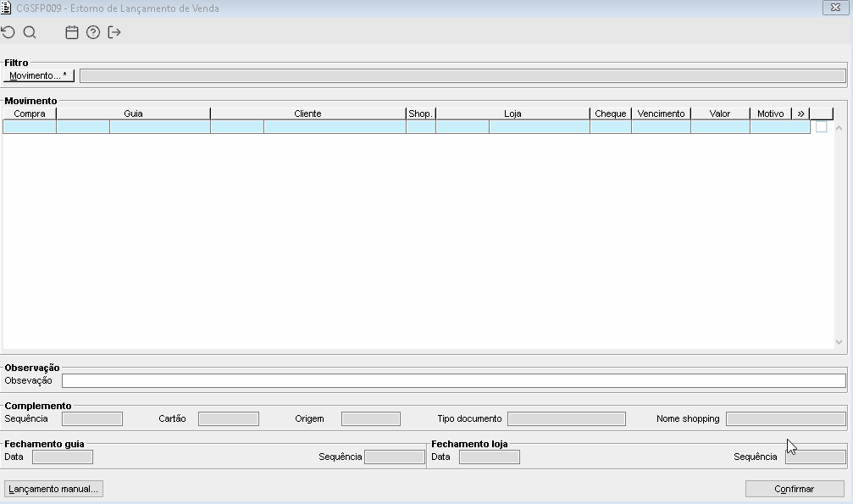853x504 pixels.
Task: Click the Nome shopping field
Action: tap(786, 418)
